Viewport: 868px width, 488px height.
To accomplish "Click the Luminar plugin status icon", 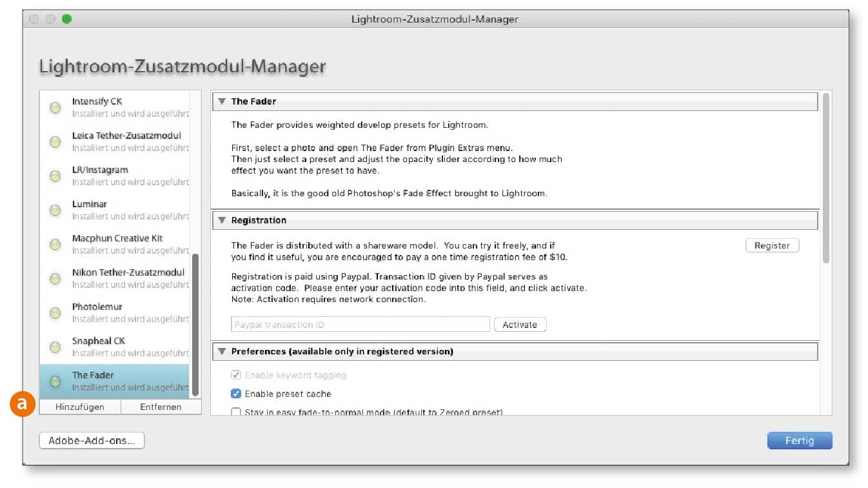I will pos(55,210).
